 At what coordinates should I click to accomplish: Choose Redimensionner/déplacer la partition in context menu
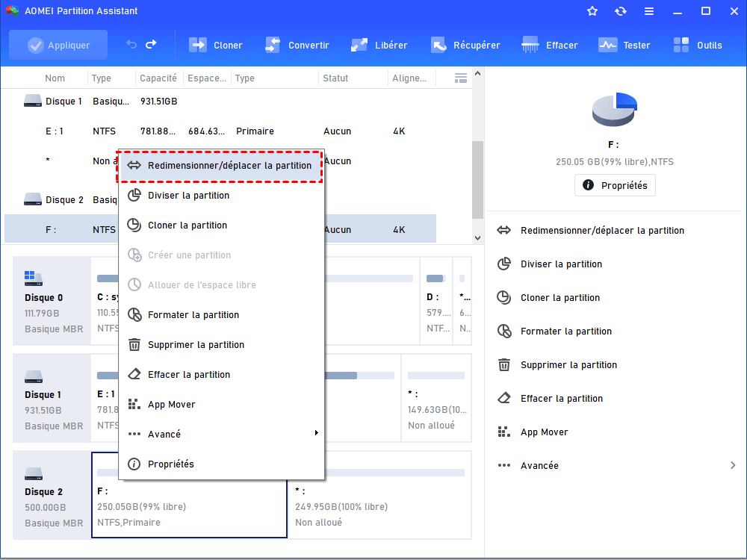[220, 166]
